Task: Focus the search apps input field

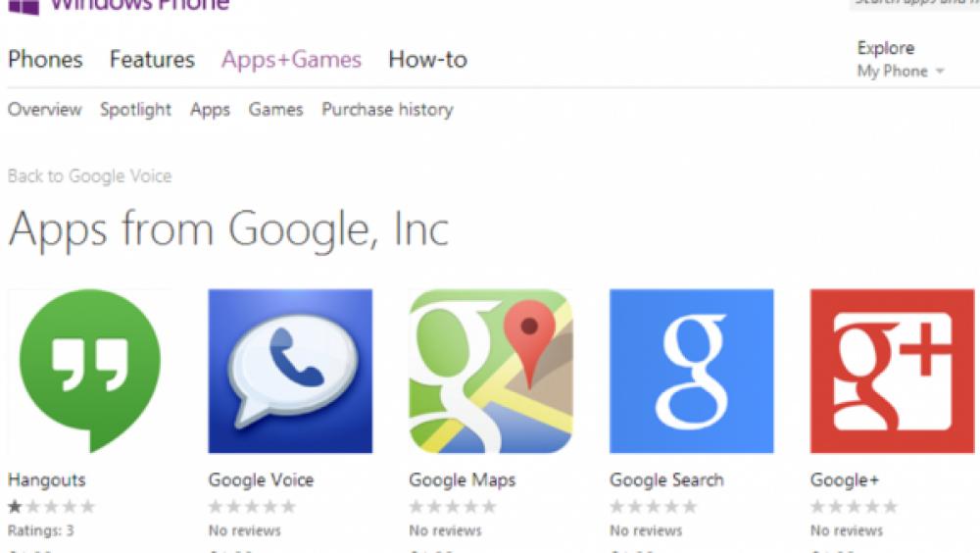Action: pos(914,4)
